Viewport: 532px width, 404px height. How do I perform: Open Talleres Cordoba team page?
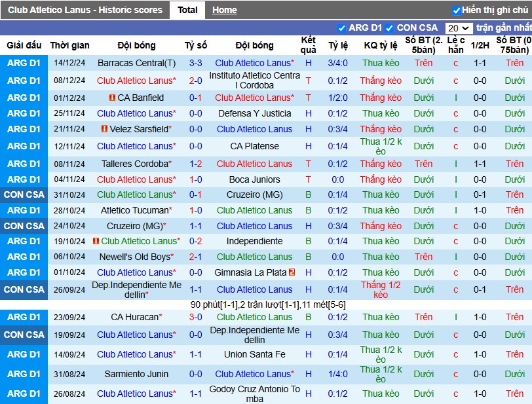point(136,164)
